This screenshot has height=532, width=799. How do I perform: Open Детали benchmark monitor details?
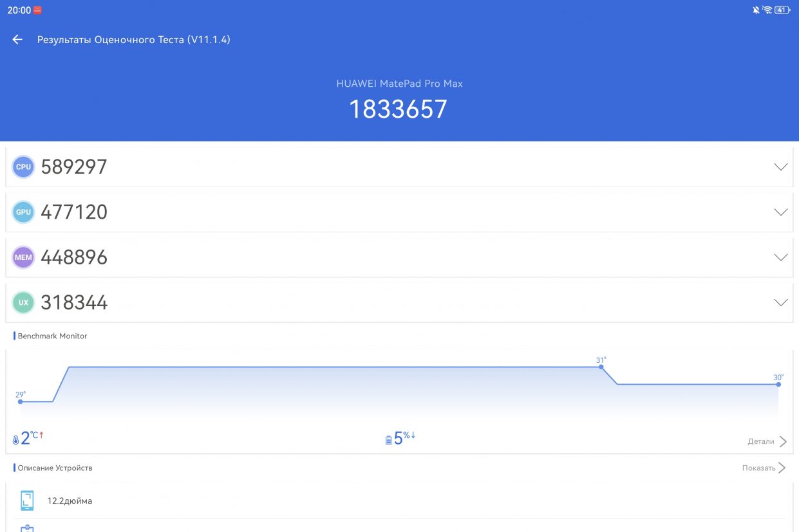(x=767, y=441)
